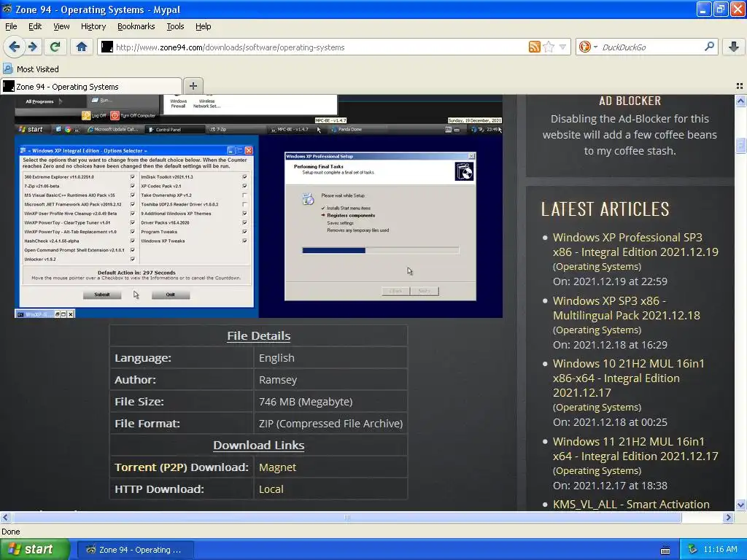Open the browser home page
The width and height of the screenshot is (747, 560).
[82, 47]
